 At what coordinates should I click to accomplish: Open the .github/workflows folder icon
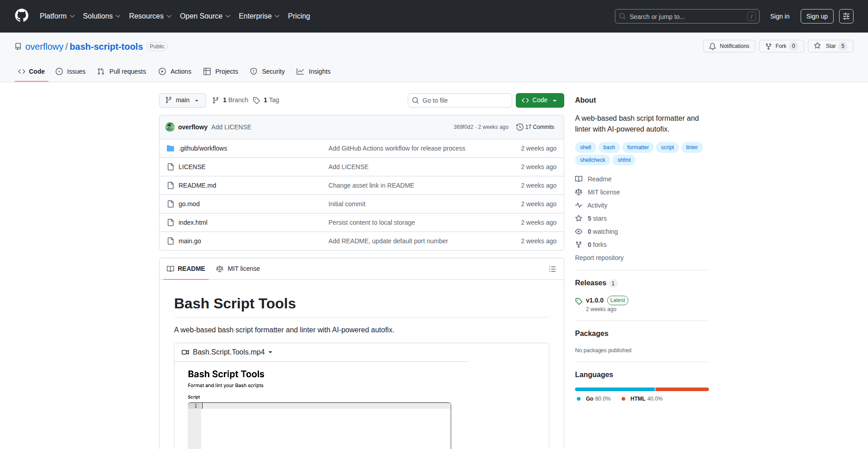tap(170, 148)
